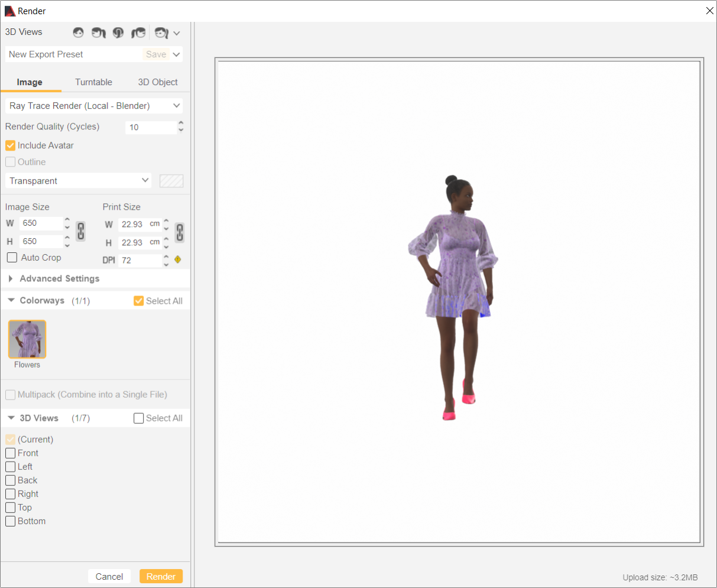Click the transparent background color swatch
The height and width of the screenshot is (588, 717).
coord(171,181)
